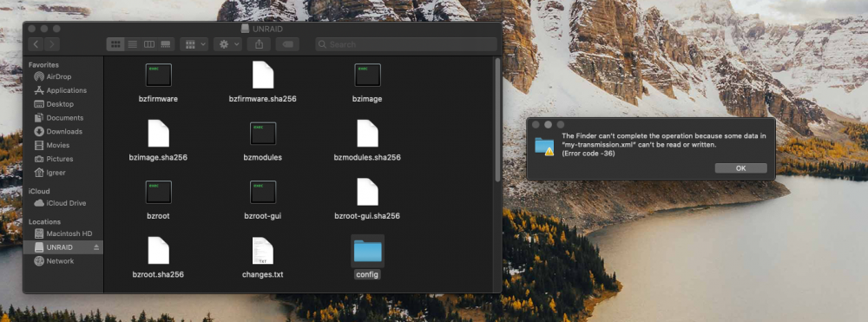
Task: Switch to column view
Action: [149, 44]
